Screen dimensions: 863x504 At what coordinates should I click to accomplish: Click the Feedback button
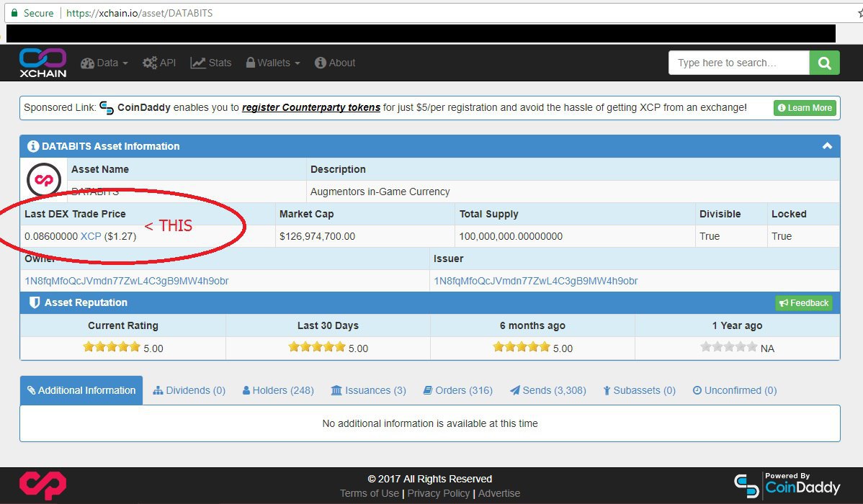(x=803, y=302)
